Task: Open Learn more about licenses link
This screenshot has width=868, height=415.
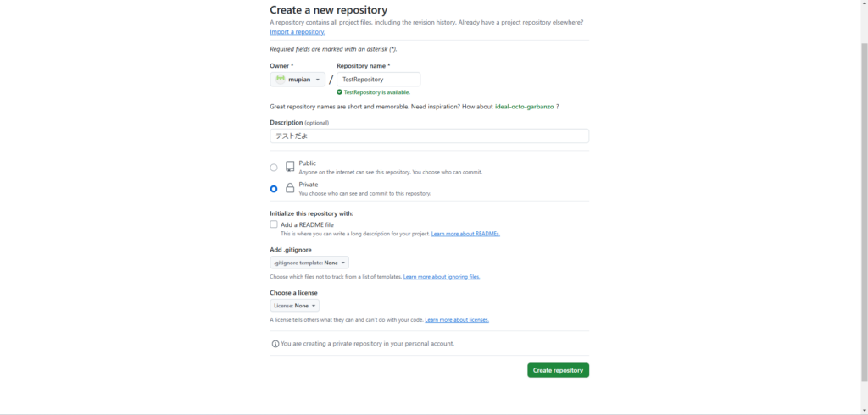Action: pyautogui.click(x=457, y=320)
